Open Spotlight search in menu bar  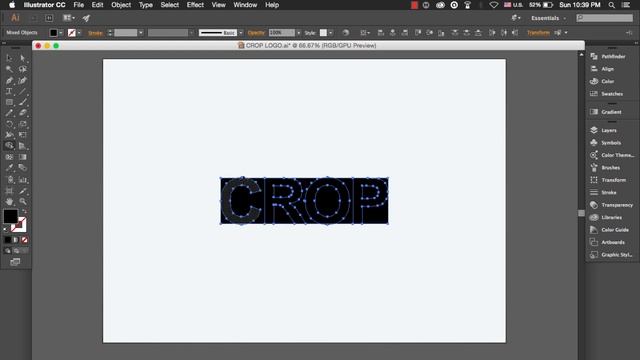[x=611, y=5]
